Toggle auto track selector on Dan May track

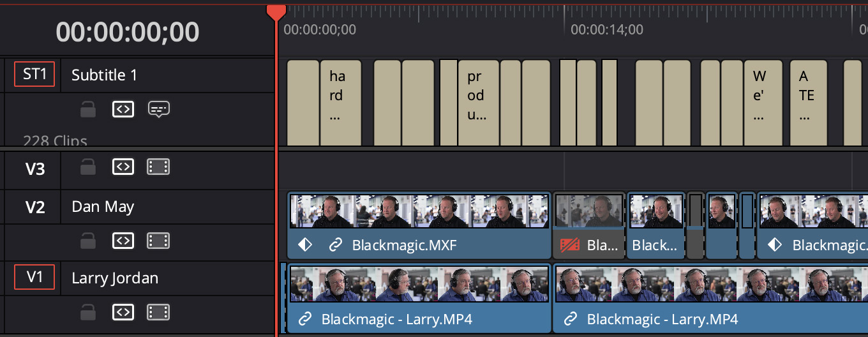tap(123, 241)
